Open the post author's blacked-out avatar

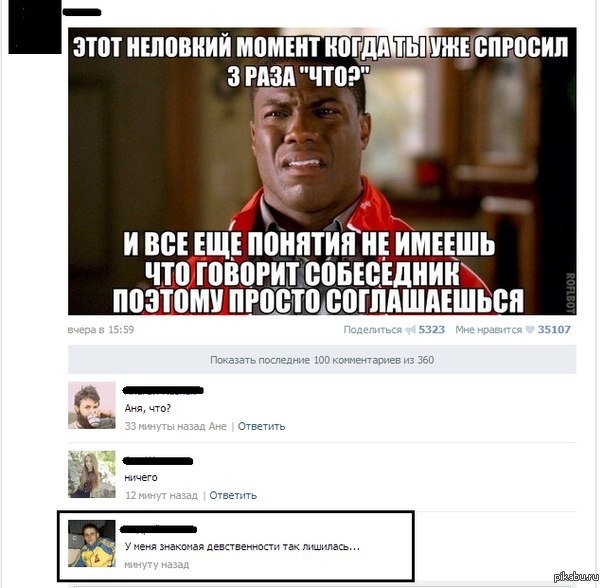35,28
